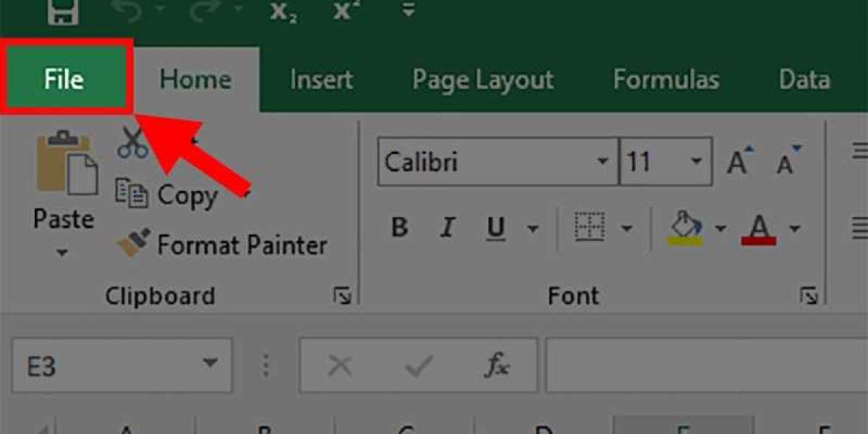The width and height of the screenshot is (868, 434).
Task: Toggle Italic formatting
Action: click(447, 229)
